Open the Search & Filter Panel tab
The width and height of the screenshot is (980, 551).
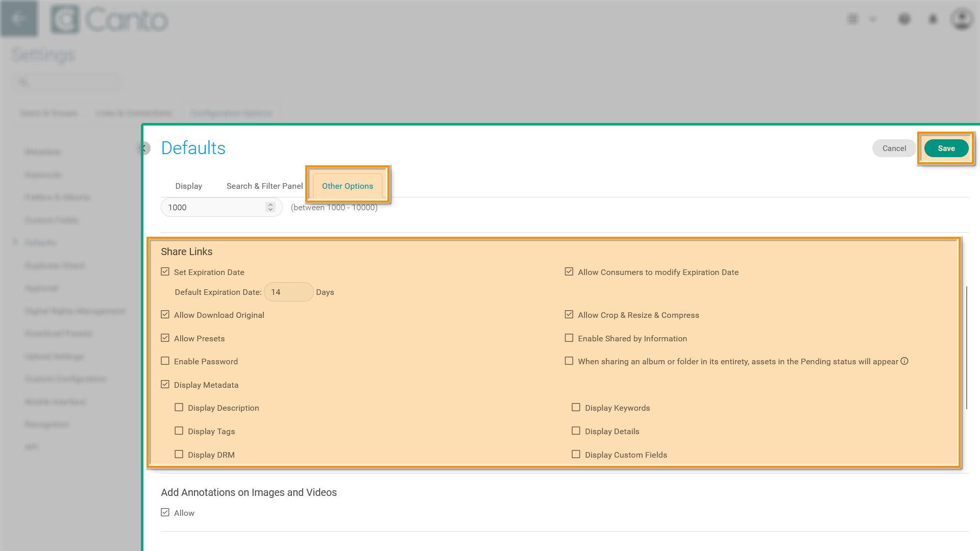click(264, 186)
